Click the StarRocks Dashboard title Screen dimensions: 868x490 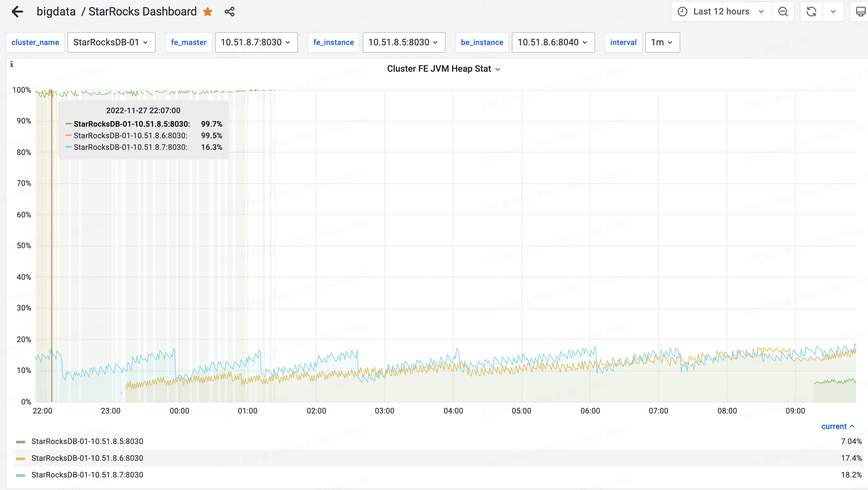pyautogui.click(x=142, y=12)
